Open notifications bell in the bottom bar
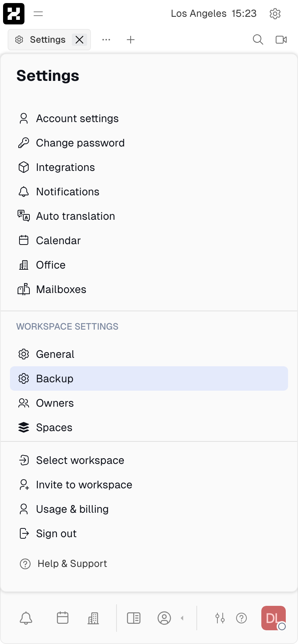The image size is (298, 644). tap(26, 618)
